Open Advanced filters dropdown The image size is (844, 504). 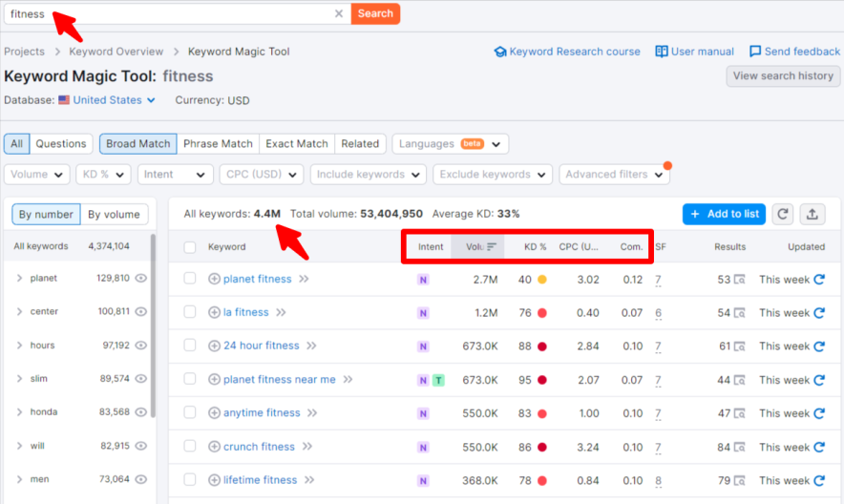pyautogui.click(x=614, y=175)
